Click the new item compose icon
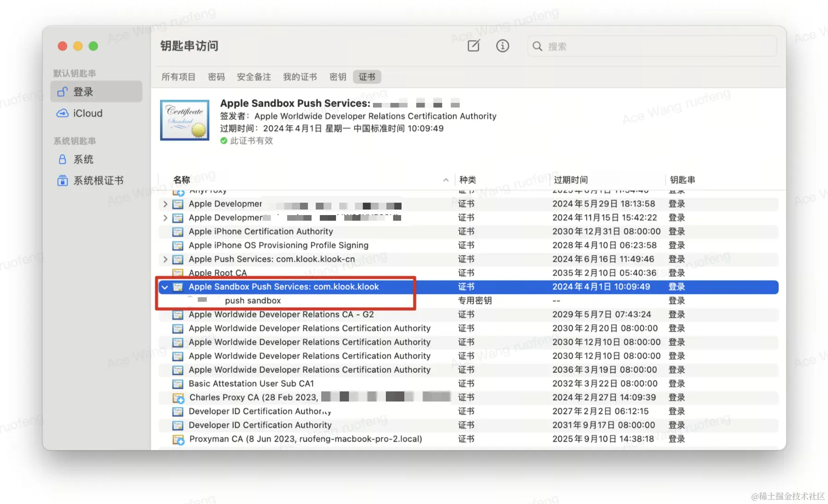The image size is (828, 504). click(474, 46)
